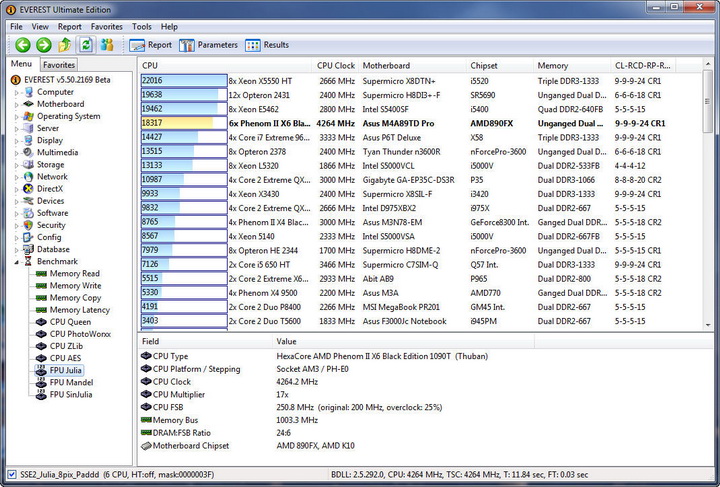Click the results list scrollbar up arrow

[x=708, y=64]
